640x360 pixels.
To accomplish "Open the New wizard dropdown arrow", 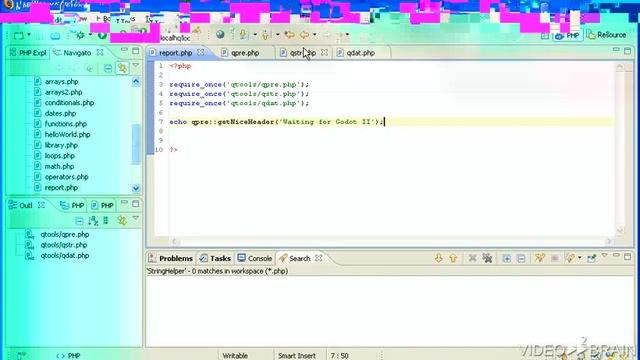I will 29,35.
